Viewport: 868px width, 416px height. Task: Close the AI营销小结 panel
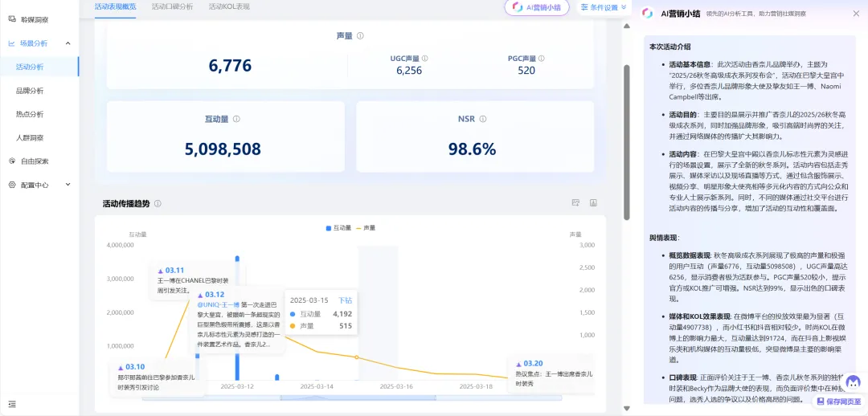tap(856, 14)
